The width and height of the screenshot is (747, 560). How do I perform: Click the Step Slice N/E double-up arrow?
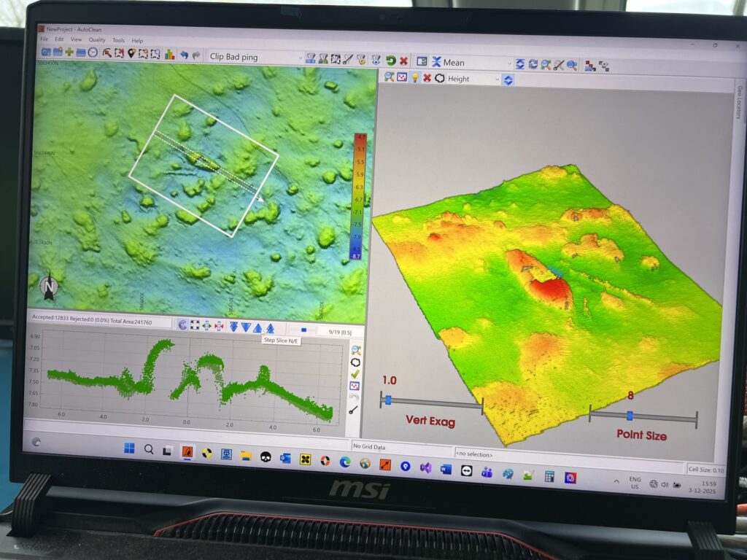270,328
